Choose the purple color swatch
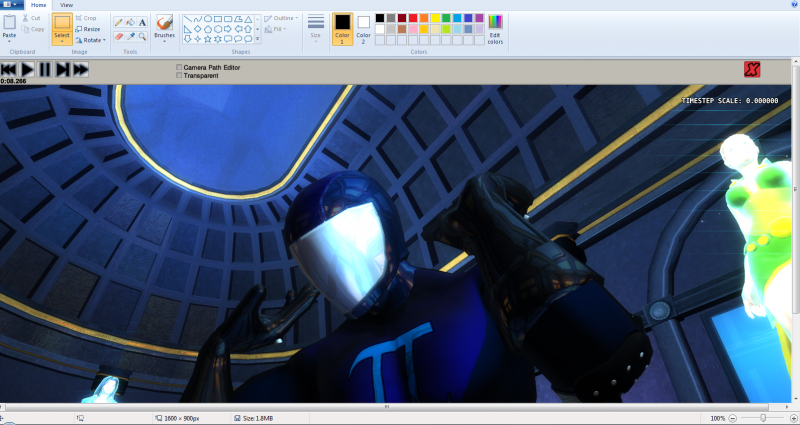The width and height of the screenshot is (800, 425). [479, 18]
